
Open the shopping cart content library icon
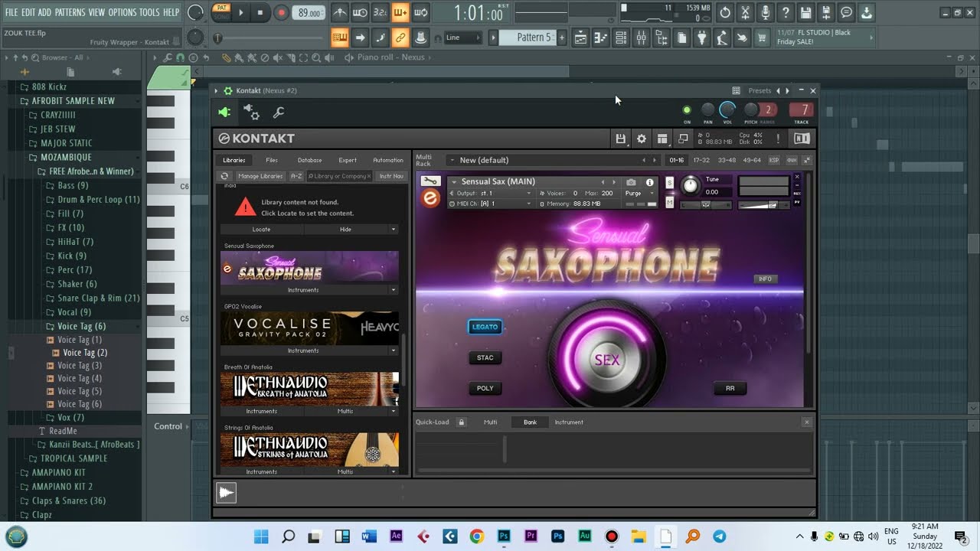(762, 37)
